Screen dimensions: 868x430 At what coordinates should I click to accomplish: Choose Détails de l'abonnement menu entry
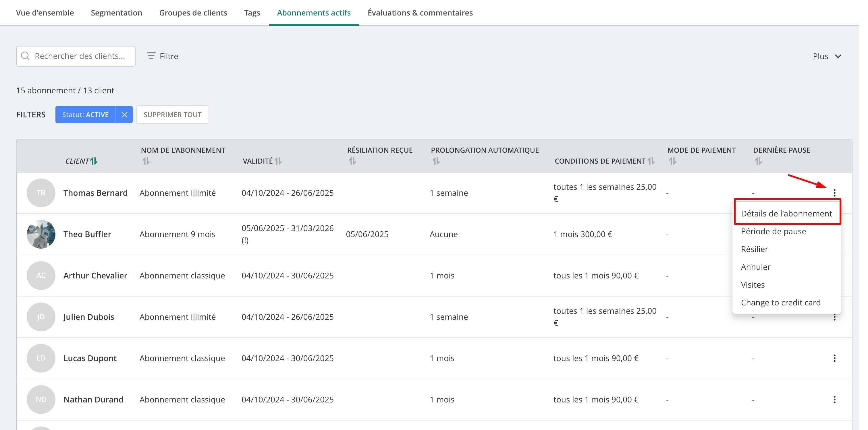click(786, 214)
